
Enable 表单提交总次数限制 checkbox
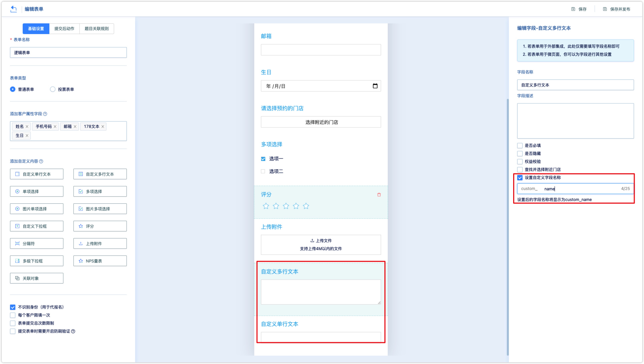(13, 323)
